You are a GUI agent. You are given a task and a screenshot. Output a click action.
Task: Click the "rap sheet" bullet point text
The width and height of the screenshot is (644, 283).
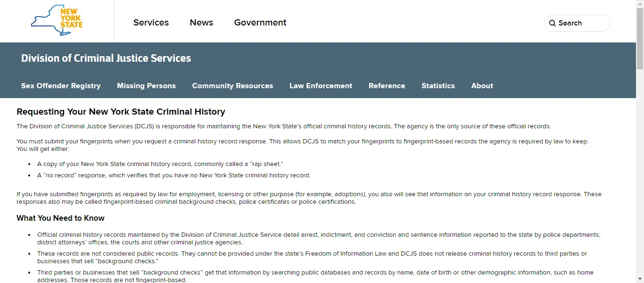(x=160, y=164)
